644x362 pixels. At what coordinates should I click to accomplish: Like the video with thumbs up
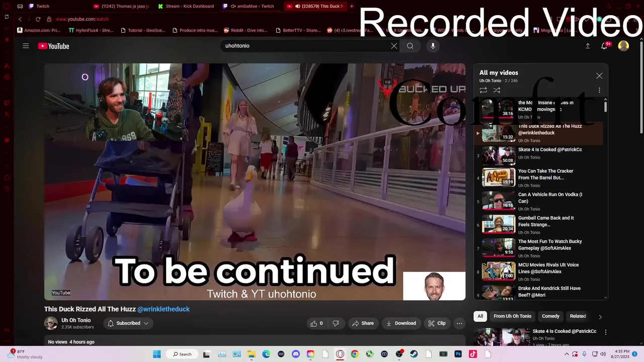316,323
